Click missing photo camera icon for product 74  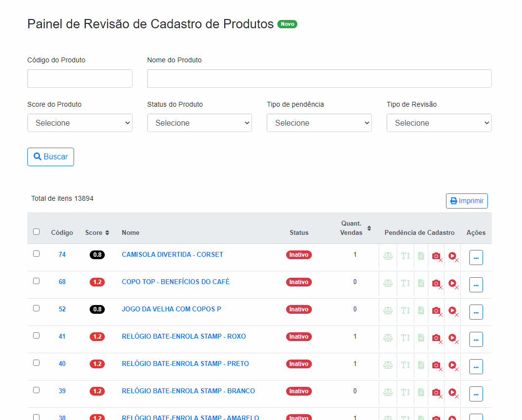[437, 257]
